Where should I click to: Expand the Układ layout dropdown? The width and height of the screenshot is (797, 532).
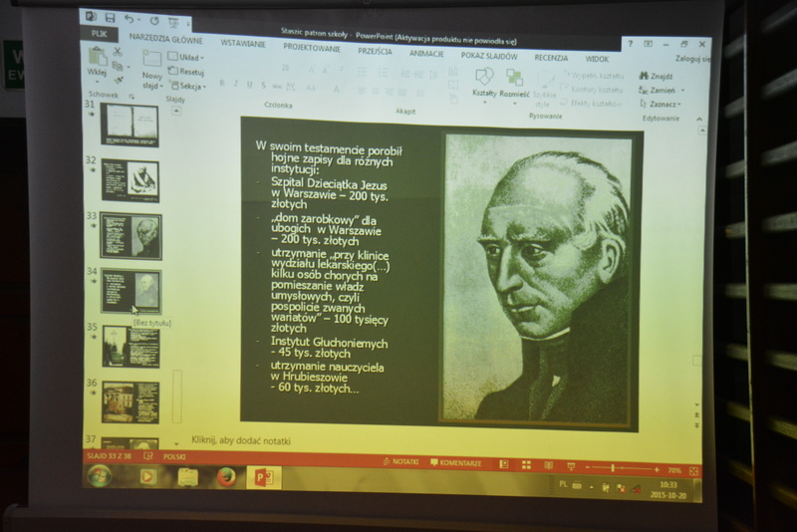pyautogui.click(x=185, y=57)
